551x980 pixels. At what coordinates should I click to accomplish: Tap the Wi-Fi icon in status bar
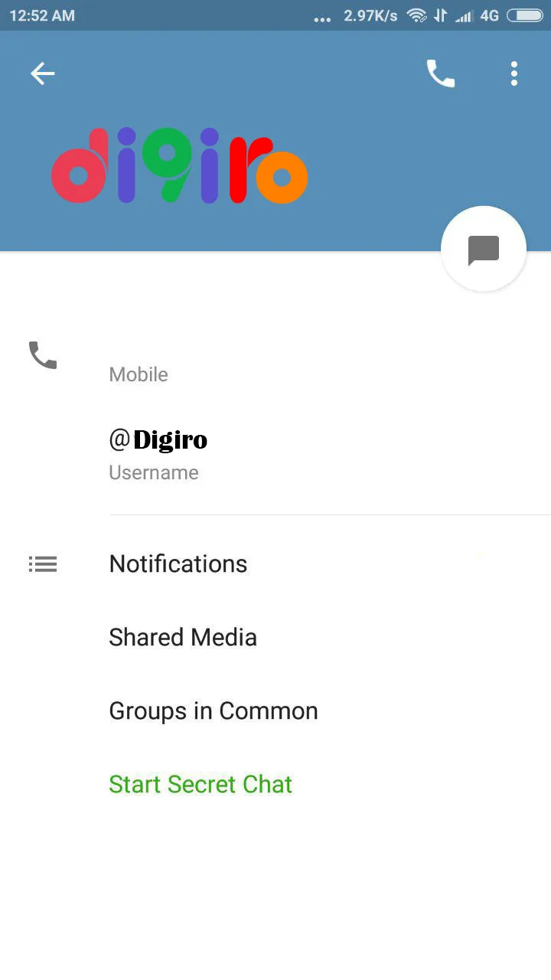click(416, 15)
